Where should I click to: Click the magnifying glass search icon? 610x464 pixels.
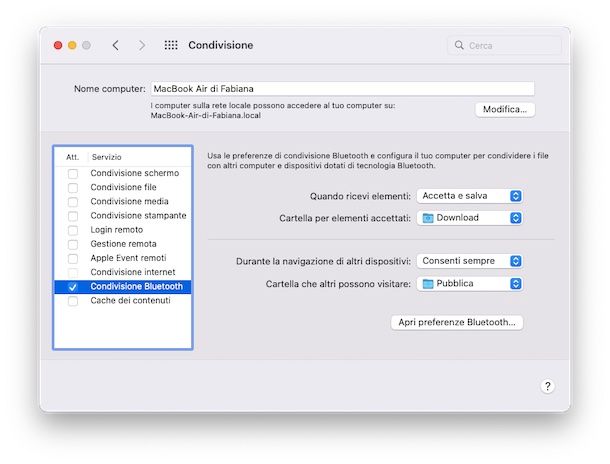point(459,45)
